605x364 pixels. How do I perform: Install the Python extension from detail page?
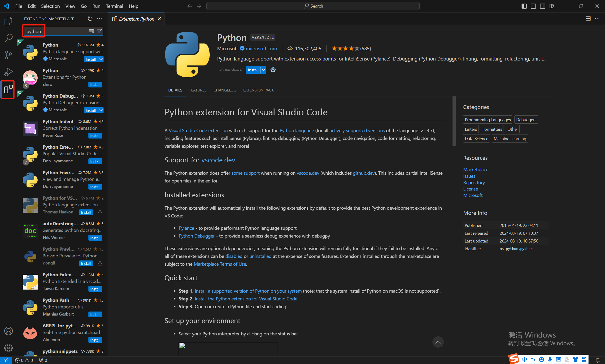pos(253,70)
